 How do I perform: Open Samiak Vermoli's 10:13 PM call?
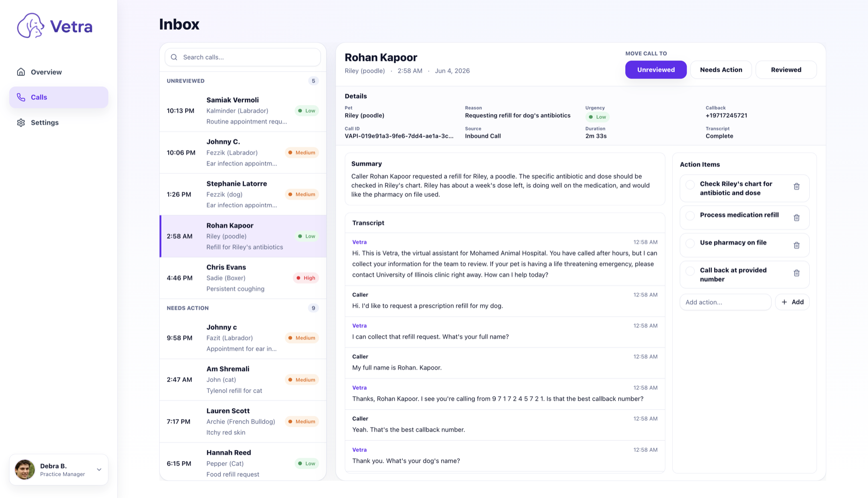pyautogui.click(x=243, y=111)
